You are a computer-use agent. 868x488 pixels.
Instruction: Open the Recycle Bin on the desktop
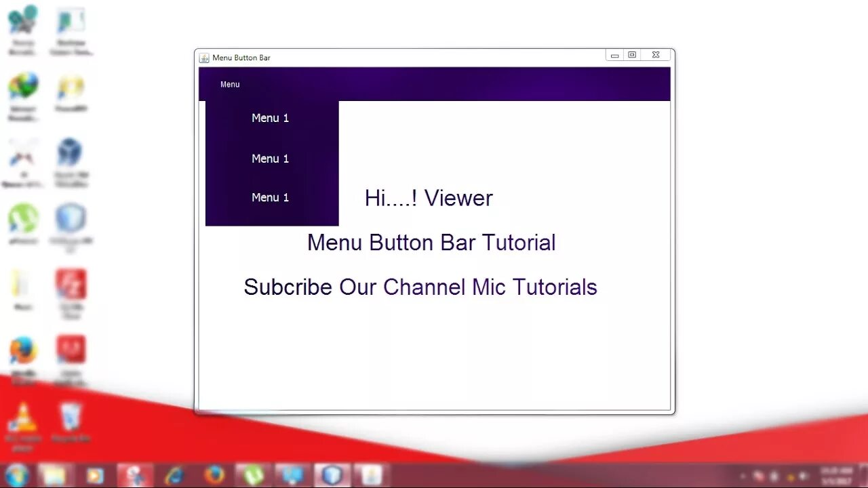point(71,422)
